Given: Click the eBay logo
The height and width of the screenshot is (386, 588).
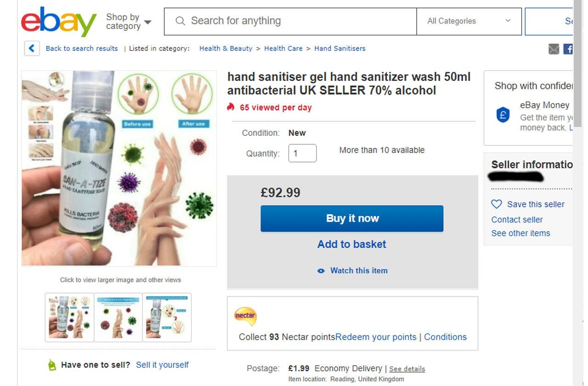Looking at the screenshot, I should click(58, 22).
